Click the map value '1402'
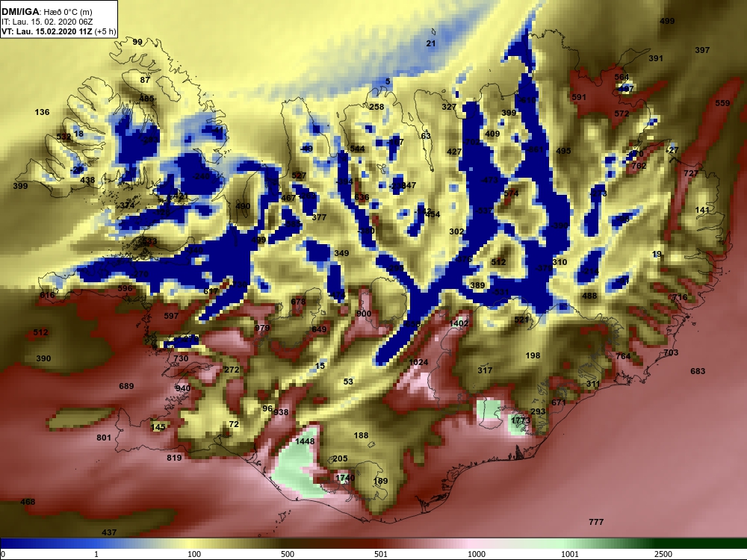Screen dimensions: 747x560 (x=459, y=323)
